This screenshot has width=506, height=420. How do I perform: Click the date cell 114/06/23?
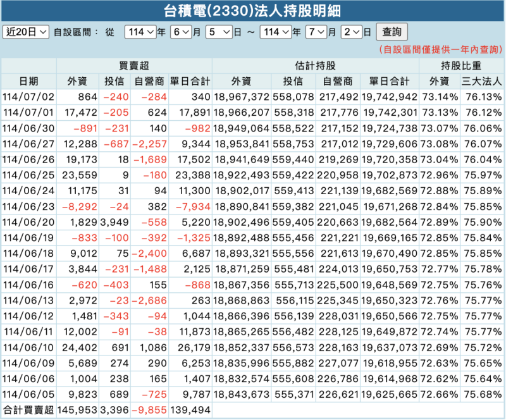[x=28, y=207]
